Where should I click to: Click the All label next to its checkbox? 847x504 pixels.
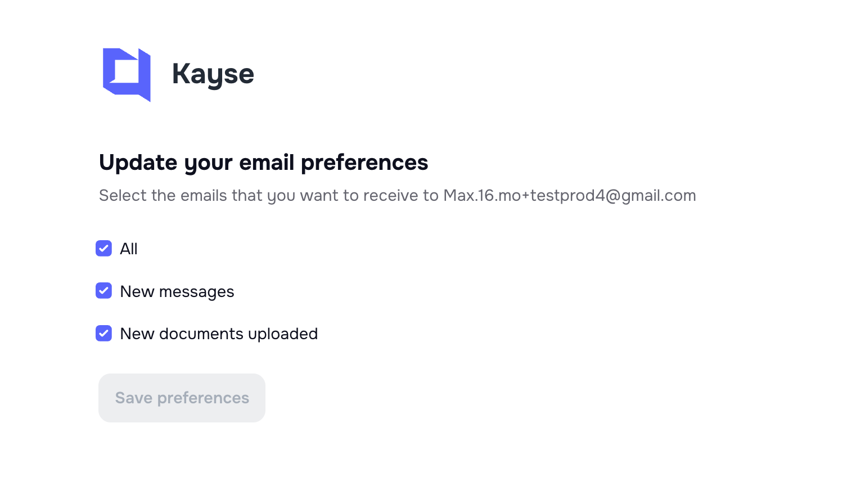(129, 249)
